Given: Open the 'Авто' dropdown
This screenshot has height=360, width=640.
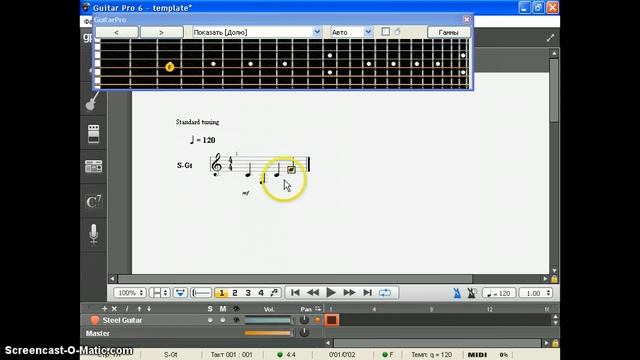Looking at the screenshot, I should click(351, 32).
